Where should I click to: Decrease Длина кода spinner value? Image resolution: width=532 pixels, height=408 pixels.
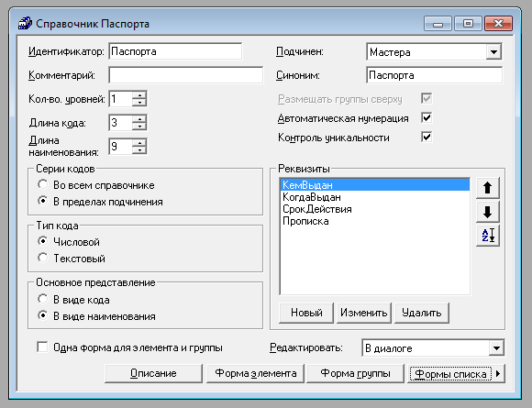[139, 127]
